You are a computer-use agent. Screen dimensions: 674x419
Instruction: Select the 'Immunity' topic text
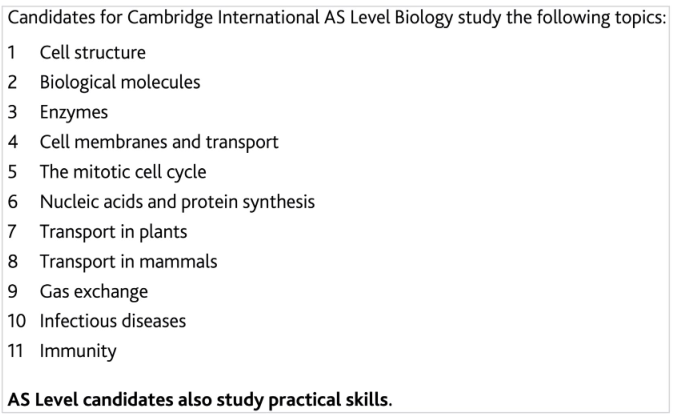pos(78,351)
